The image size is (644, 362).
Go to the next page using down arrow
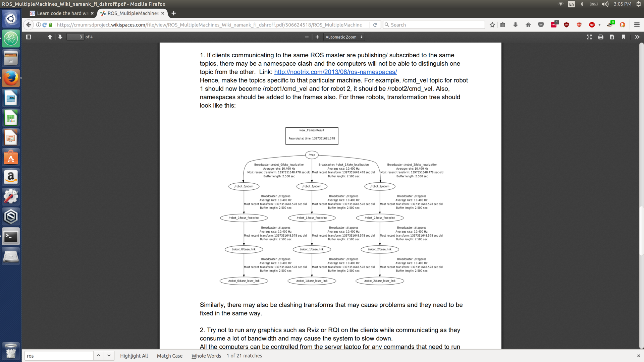point(60,37)
